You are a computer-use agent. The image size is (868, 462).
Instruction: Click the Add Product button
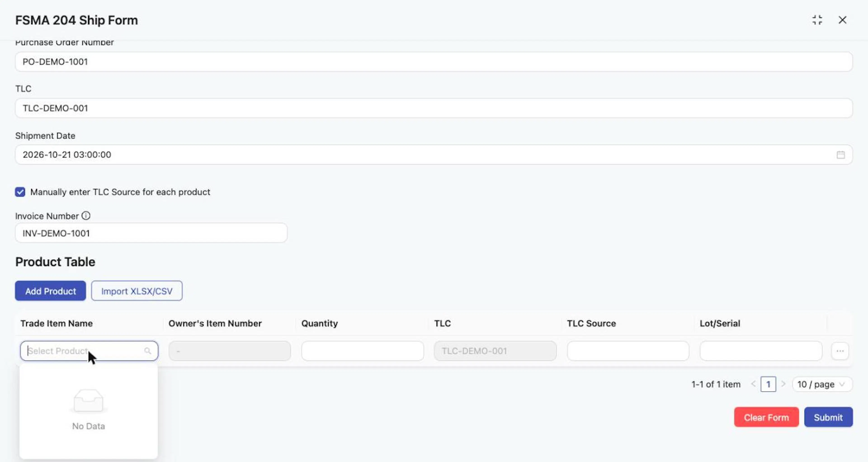[x=51, y=291]
